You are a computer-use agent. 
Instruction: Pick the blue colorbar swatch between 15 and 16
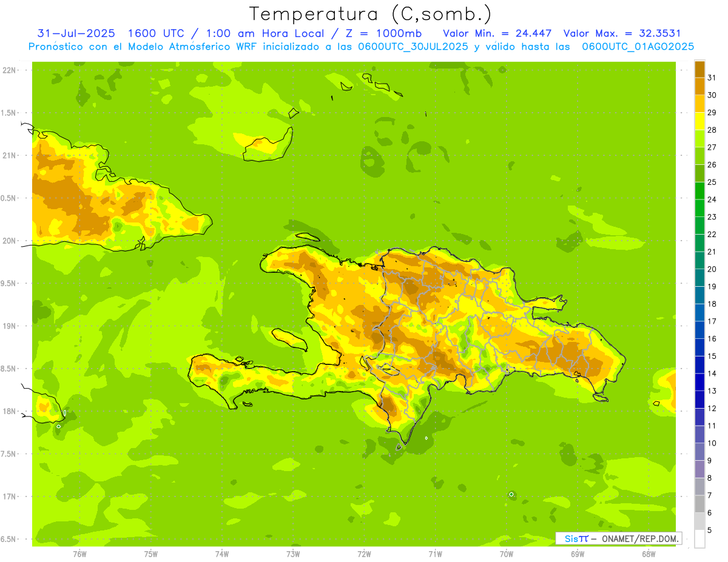[699, 347]
